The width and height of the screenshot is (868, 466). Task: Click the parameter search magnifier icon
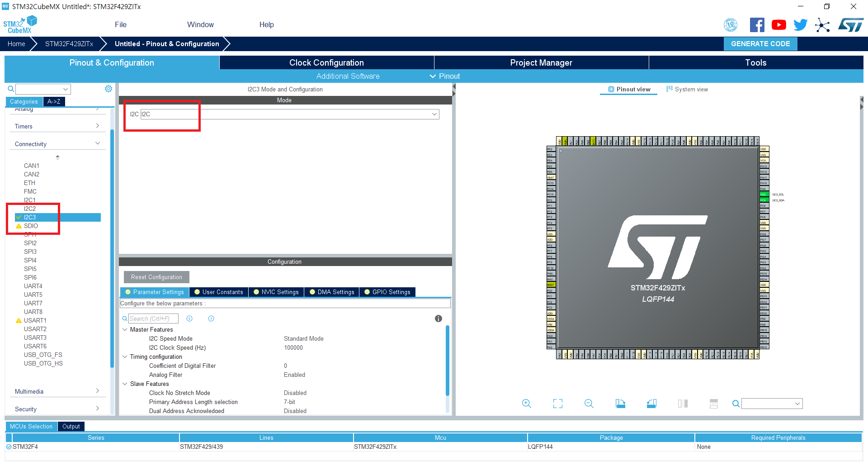pos(125,319)
